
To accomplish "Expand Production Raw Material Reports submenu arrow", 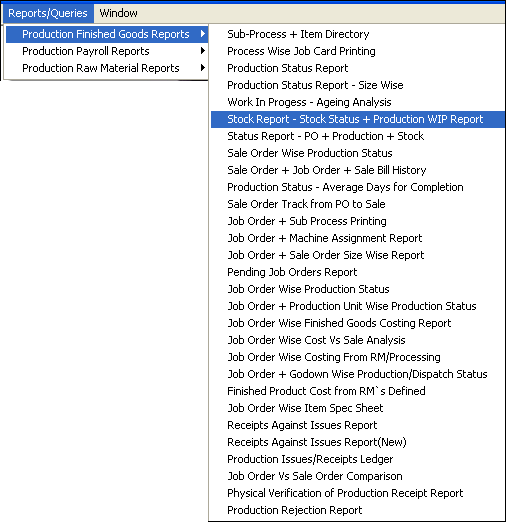I will (202, 68).
